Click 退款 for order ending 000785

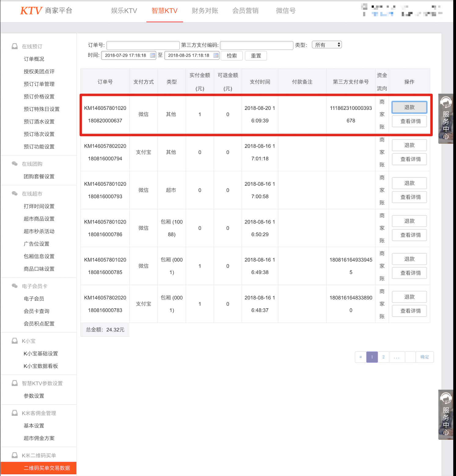point(409,259)
